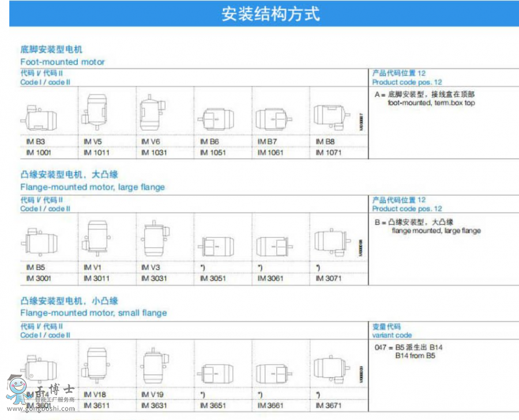Viewport: 519px width, 420px height.
Task: Select the IM B5 large flange motor diagram
Action: 40,241
